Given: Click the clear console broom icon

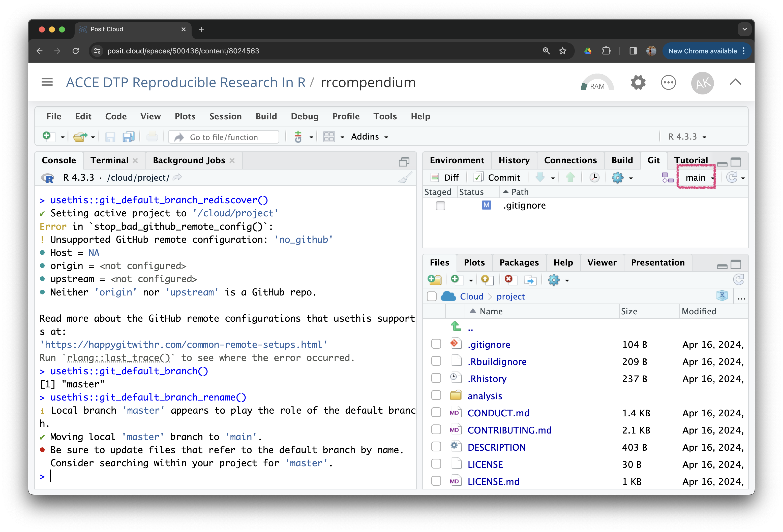Looking at the screenshot, I should [405, 177].
